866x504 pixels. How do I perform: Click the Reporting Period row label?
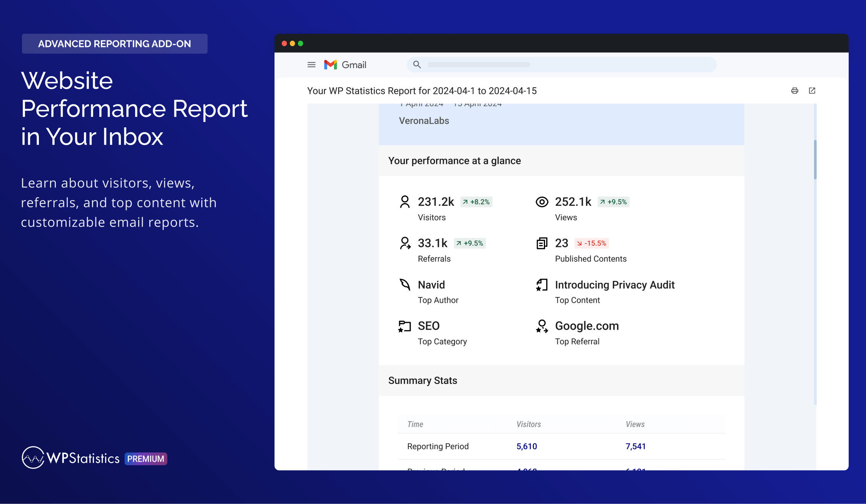point(438,446)
